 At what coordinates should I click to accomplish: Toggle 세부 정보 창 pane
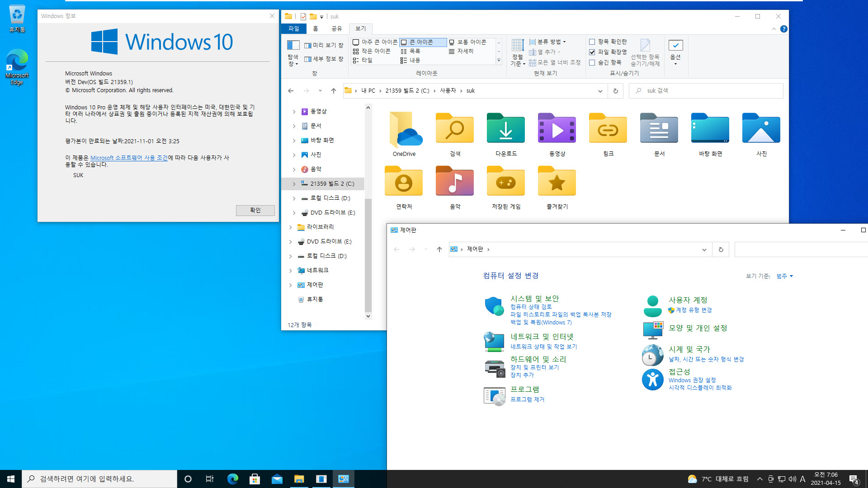click(x=324, y=59)
